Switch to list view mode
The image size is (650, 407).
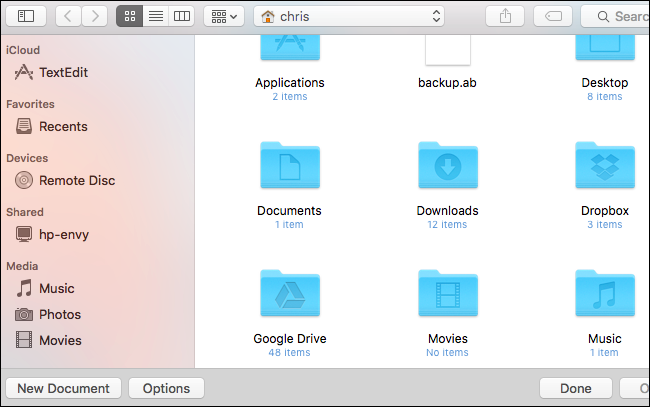click(155, 16)
